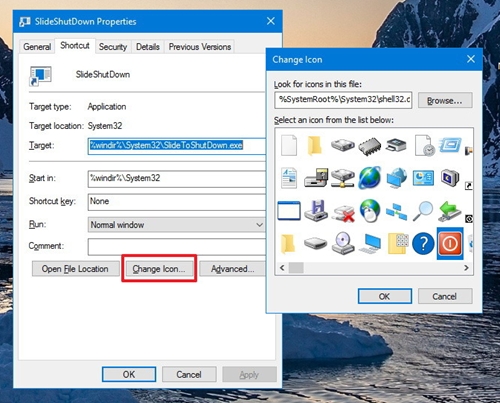Screen dimensions: 500x403
Task: Go to the Previous Versions tab
Action: (200, 47)
